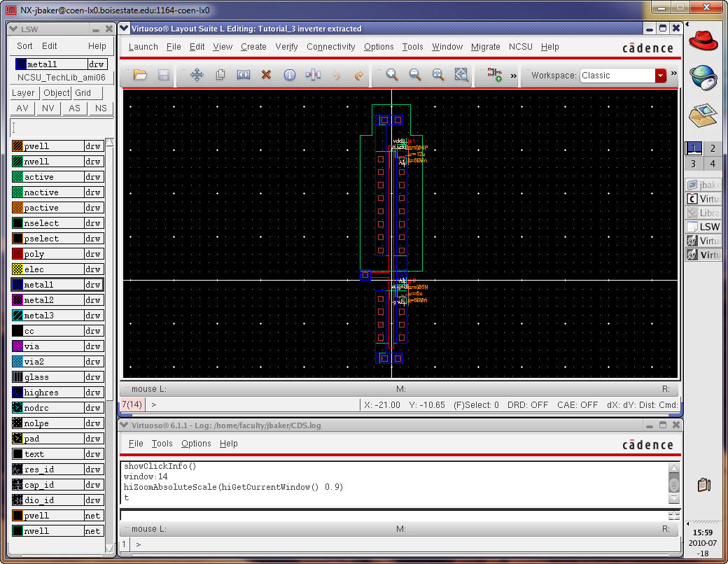Expand the hidden toolbar items chevron left of Workspace
The width and height of the screenshot is (728, 564).
coord(513,76)
